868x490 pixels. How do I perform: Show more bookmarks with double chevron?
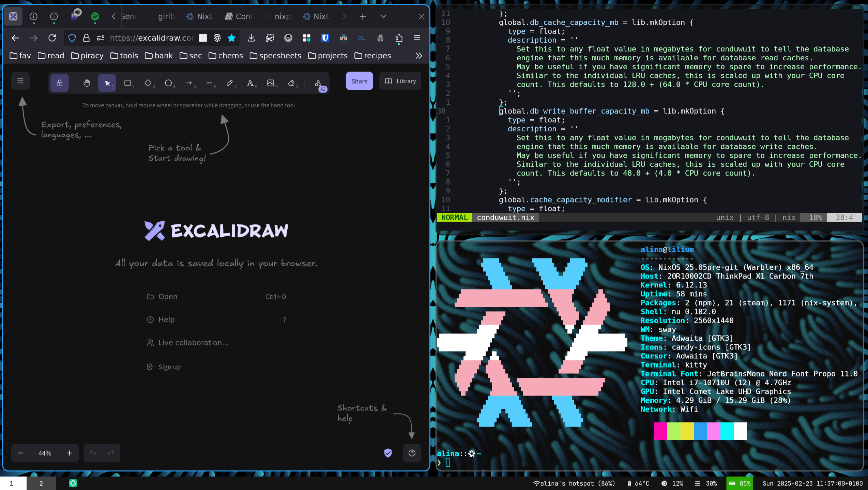[x=419, y=56]
